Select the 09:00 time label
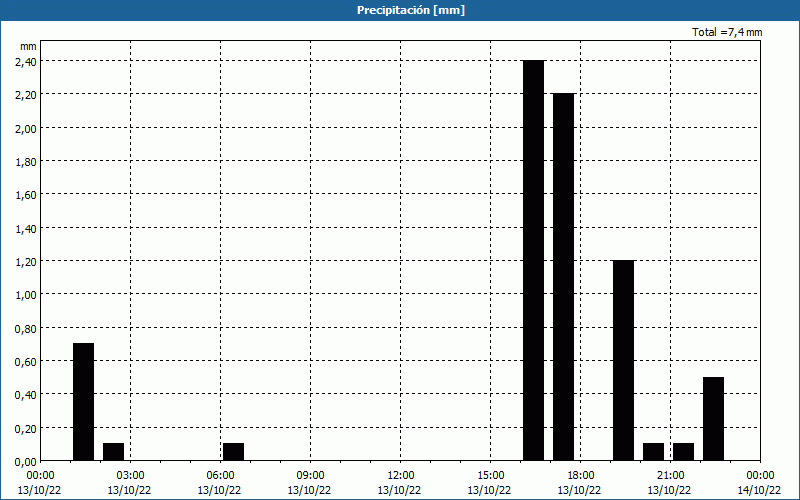This screenshot has height=500, width=800. 310,476
